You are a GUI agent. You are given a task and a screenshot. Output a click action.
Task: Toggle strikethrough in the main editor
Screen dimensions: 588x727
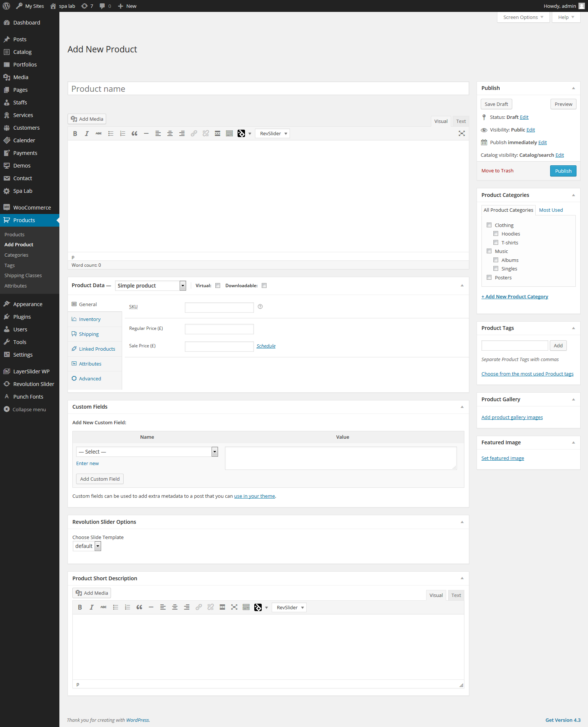click(99, 134)
